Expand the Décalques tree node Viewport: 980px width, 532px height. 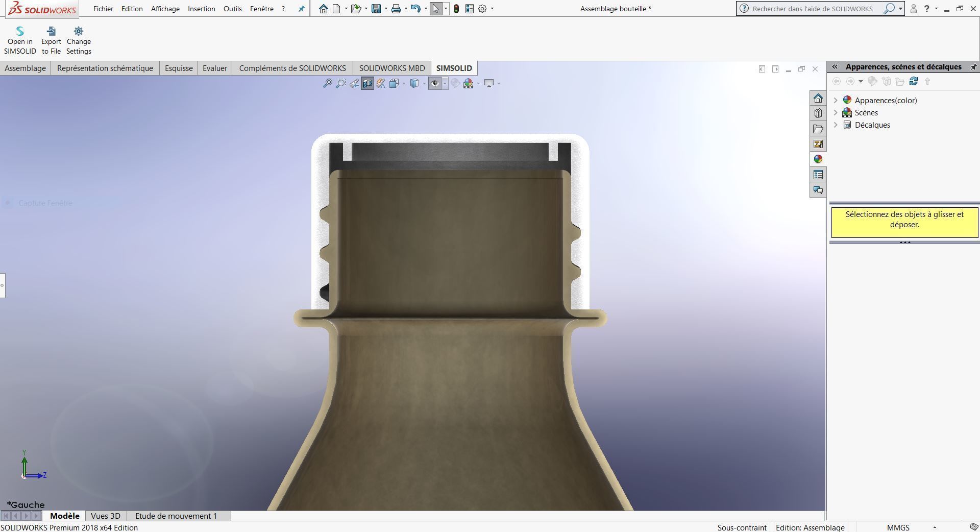coord(836,125)
